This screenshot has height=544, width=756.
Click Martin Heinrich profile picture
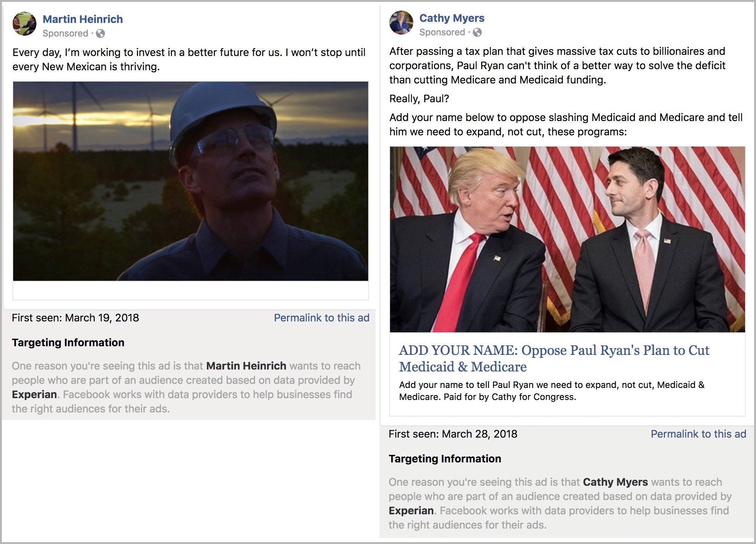pyautogui.click(x=24, y=24)
